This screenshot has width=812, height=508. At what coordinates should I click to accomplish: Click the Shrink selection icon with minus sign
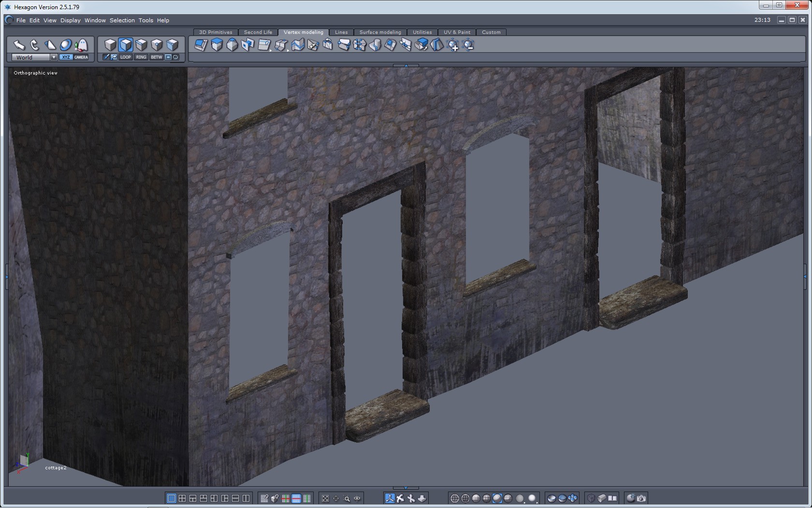tap(468, 45)
